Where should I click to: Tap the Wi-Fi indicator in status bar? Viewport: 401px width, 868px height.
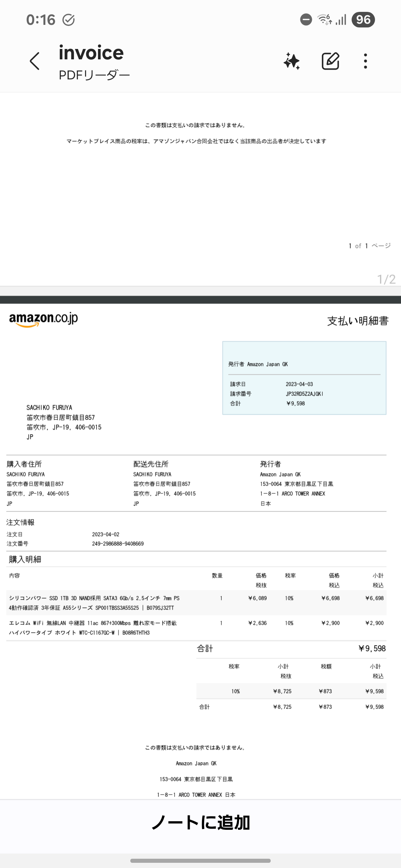[325, 19]
